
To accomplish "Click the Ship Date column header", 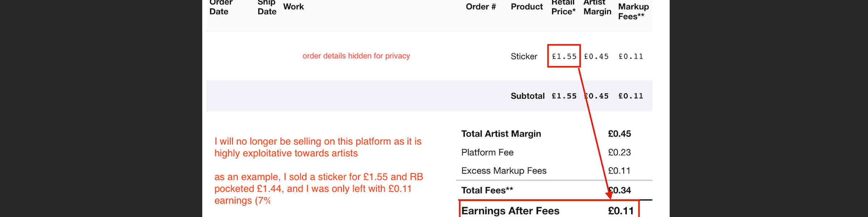I will 267,7.
